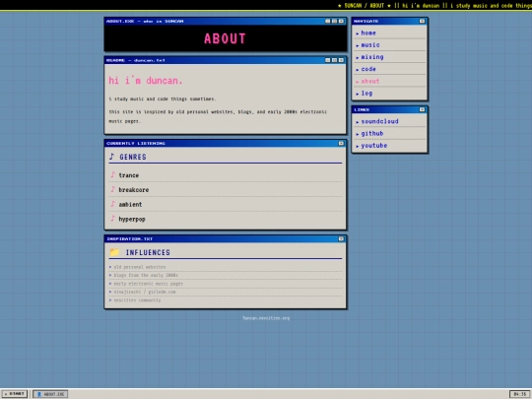
Task: Open the youtube link in Links panel
Action: click(x=374, y=146)
